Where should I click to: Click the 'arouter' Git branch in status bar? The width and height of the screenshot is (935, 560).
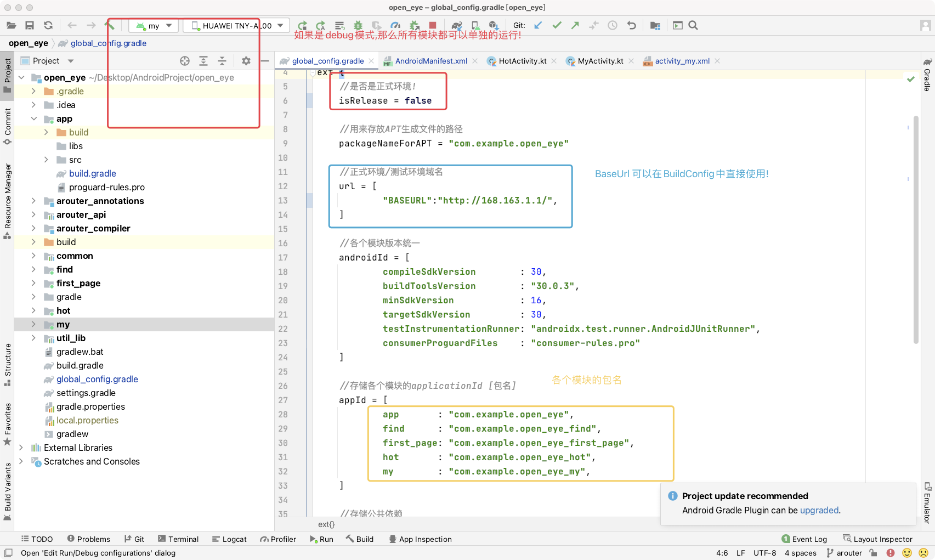844,553
